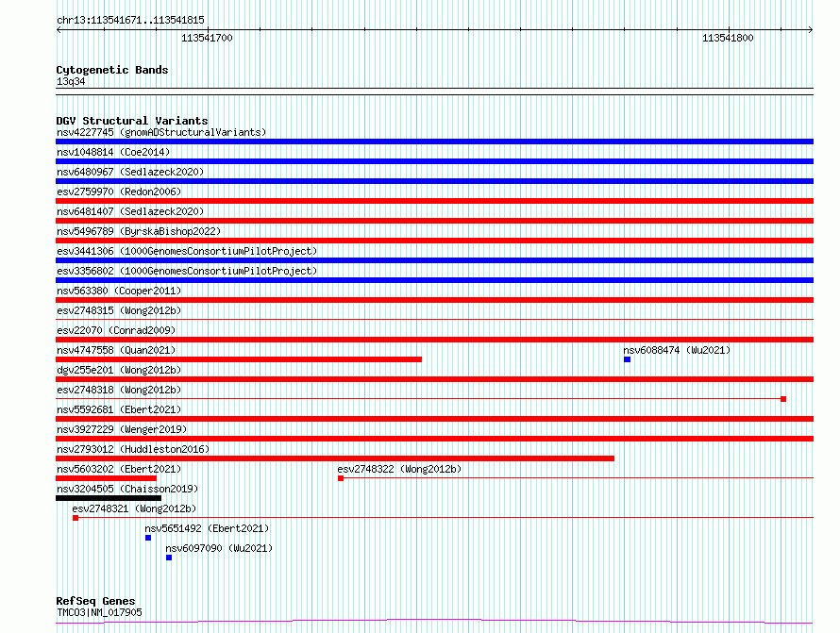Image resolution: width=840 pixels, height=633 pixels.
Task: Open nsv6480967 (Sedlazeck2020) variant label
Action: coord(130,172)
